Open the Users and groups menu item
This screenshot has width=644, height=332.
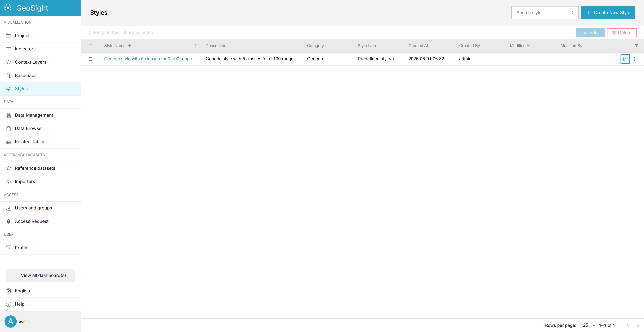[41, 208]
